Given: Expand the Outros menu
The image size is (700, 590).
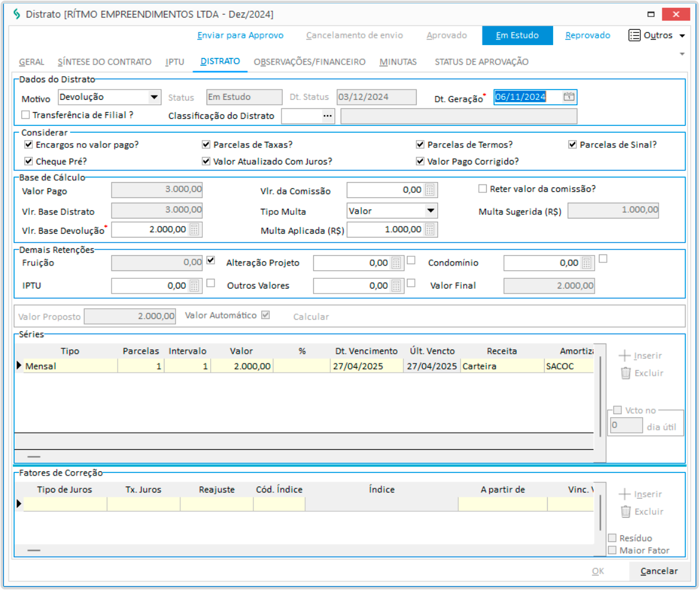Looking at the screenshot, I should coord(657,35).
